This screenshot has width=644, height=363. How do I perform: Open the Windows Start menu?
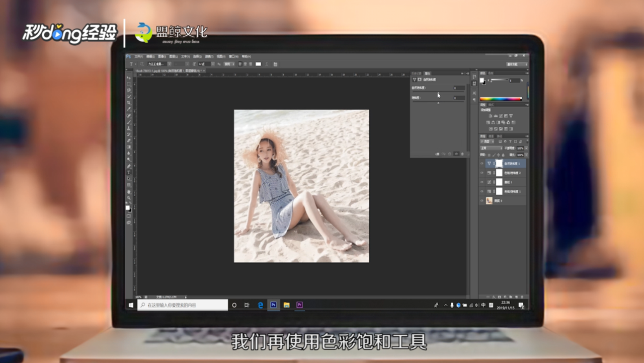131,305
